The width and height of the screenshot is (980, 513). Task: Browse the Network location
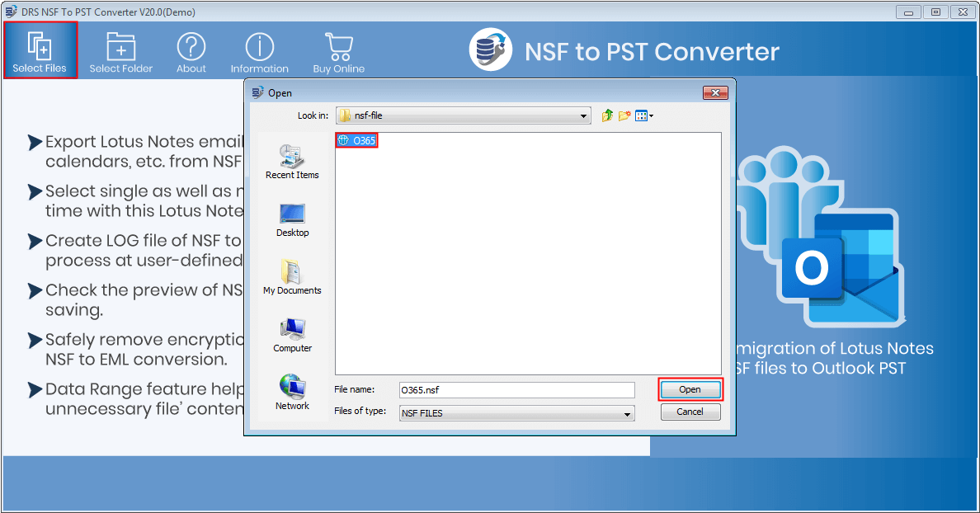(292, 392)
